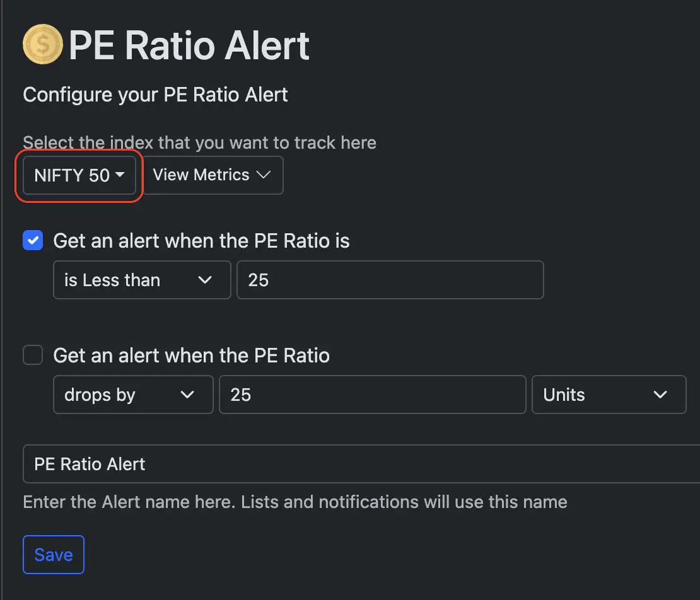Toggle via 'Get an alert when the PE Ratio is' label
The image size is (700, 600).
tap(201, 241)
